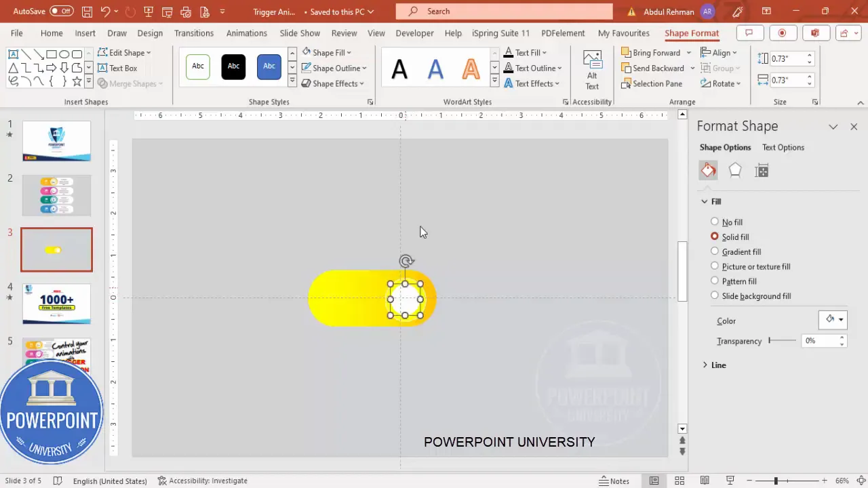The image size is (868, 488).
Task: Open Edit Shape dropdown
Action: (x=125, y=52)
